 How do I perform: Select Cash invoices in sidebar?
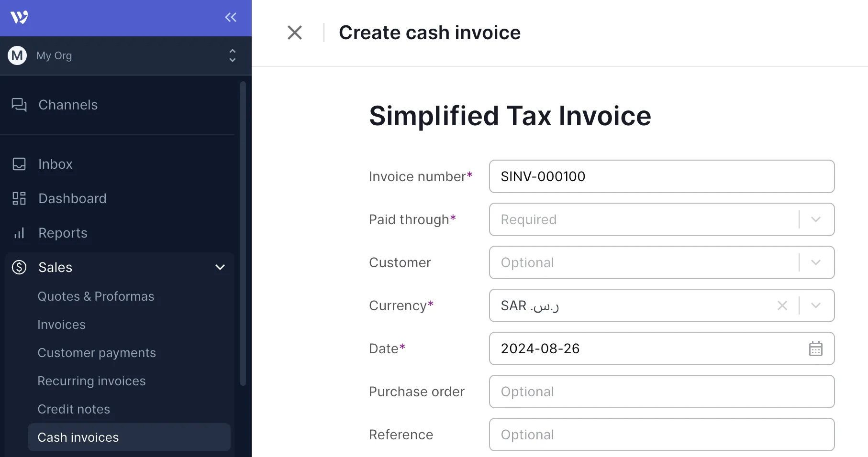[129, 437]
